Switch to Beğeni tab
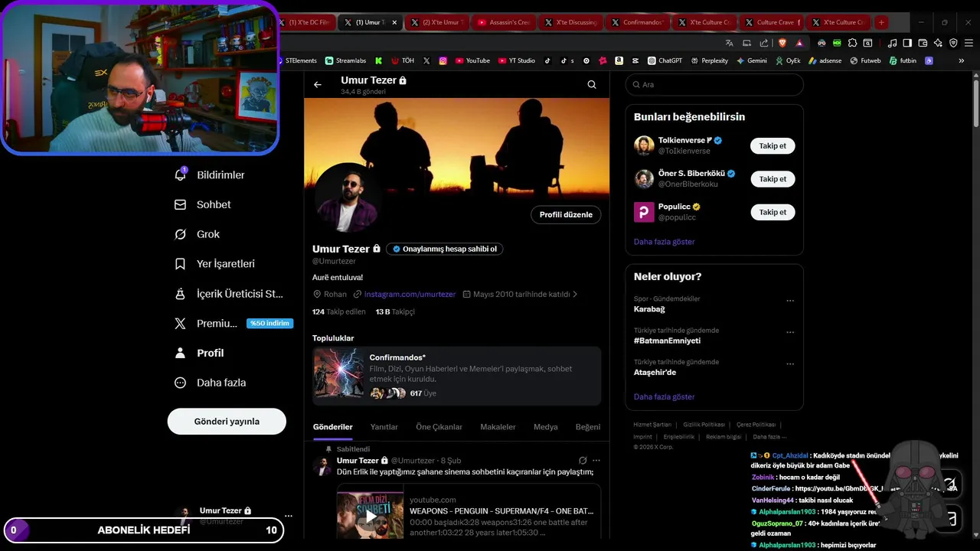The image size is (980, 551). coord(588,427)
